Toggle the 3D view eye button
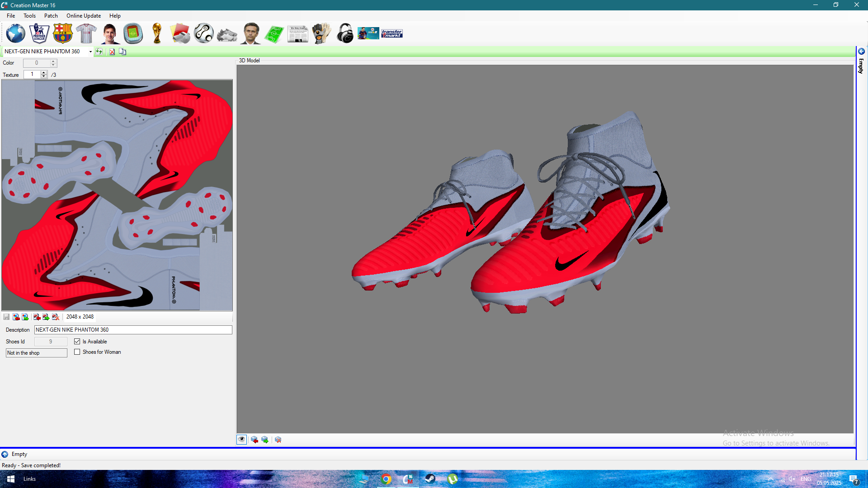This screenshot has width=868, height=488. click(x=242, y=440)
